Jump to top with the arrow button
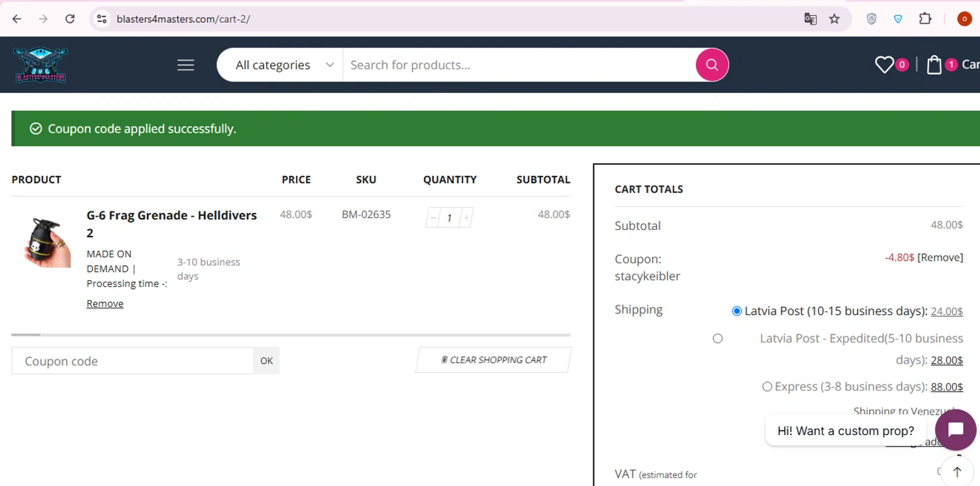Screen dimensions: 980x486 click(x=957, y=472)
